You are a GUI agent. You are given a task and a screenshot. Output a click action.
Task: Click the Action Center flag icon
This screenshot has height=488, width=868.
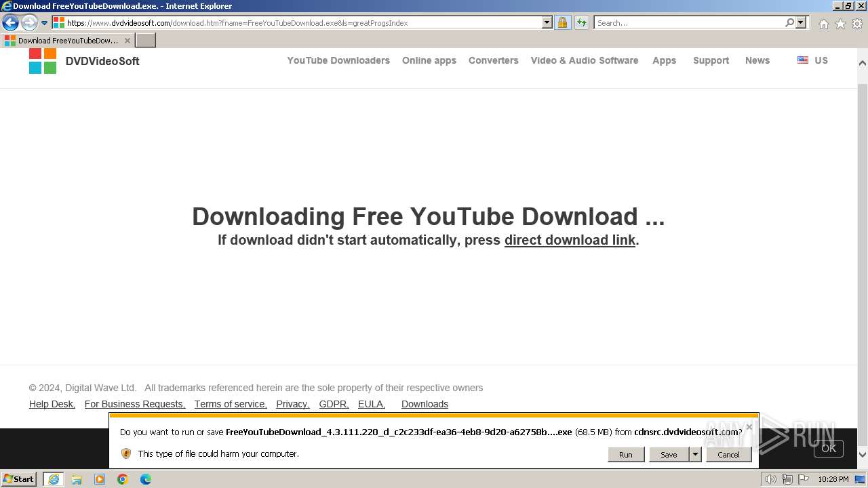click(x=803, y=479)
